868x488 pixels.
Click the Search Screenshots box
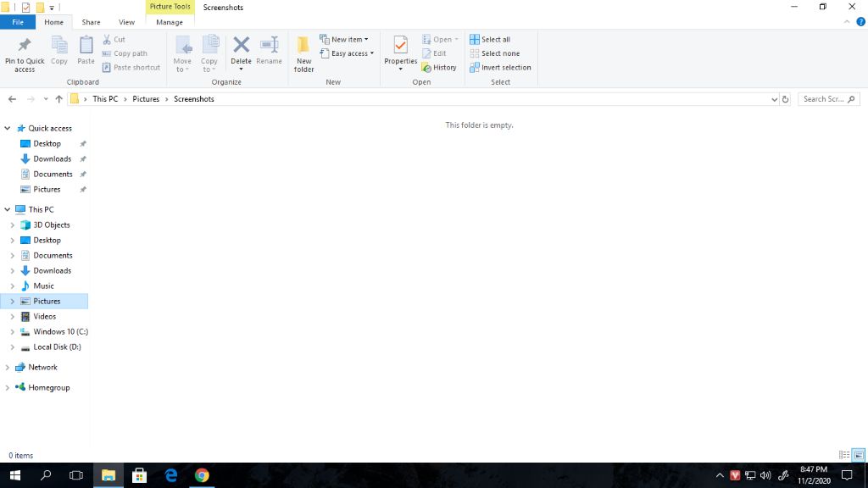pyautogui.click(x=828, y=99)
